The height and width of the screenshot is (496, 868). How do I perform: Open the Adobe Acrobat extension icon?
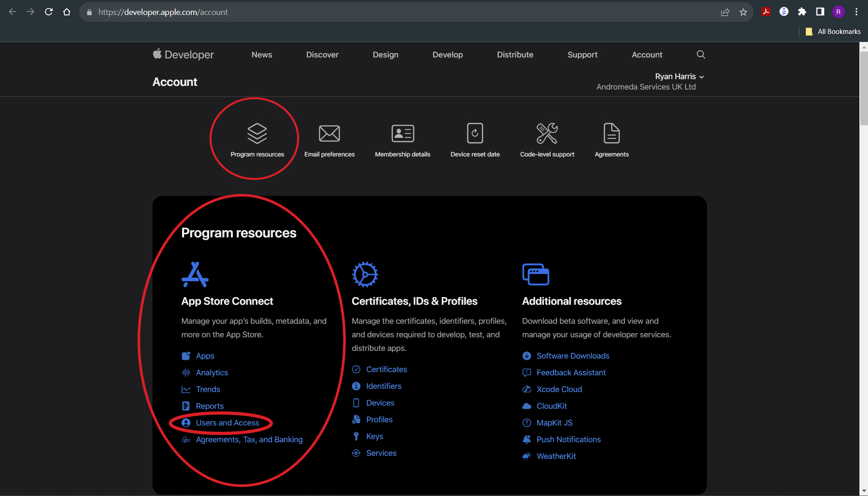point(766,12)
